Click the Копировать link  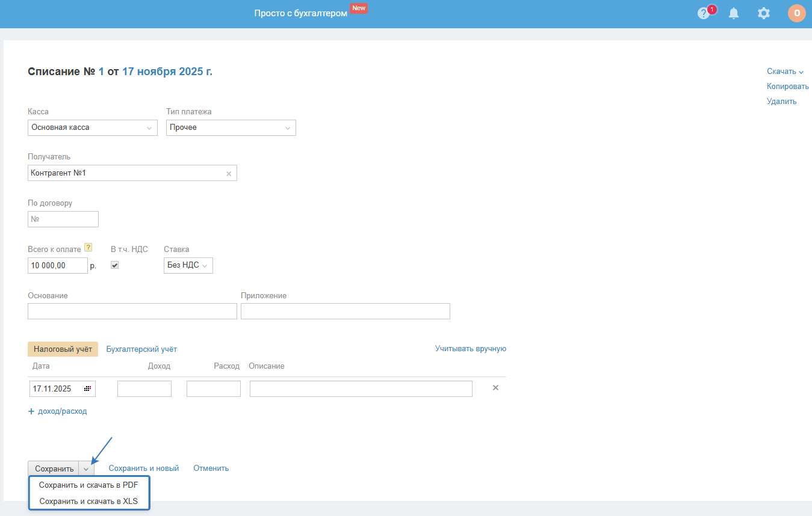(788, 87)
